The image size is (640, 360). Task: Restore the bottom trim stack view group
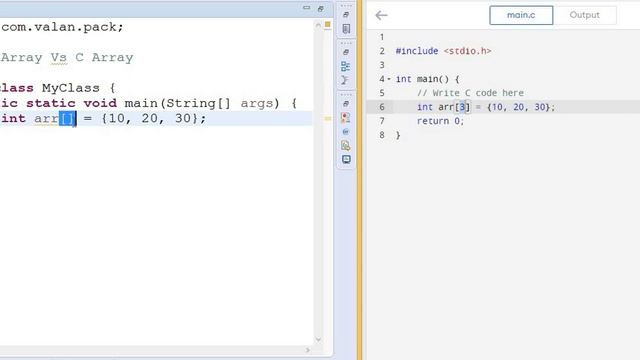pos(346,104)
